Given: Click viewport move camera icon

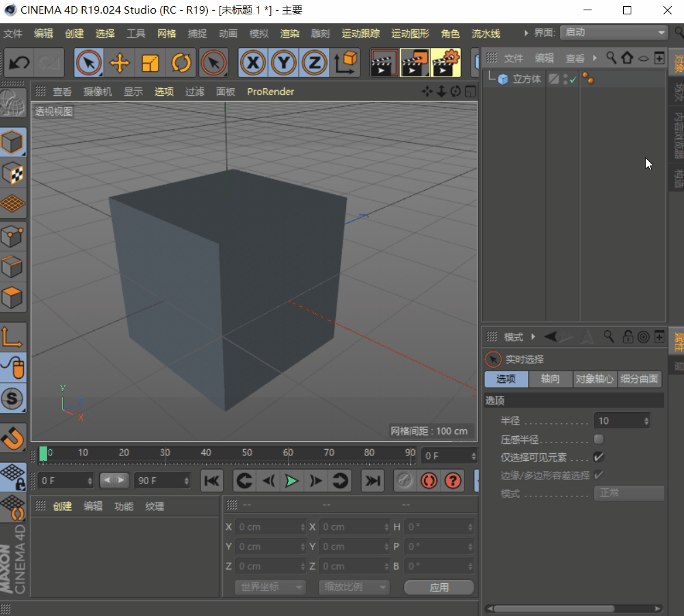Looking at the screenshot, I should (x=427, y=92).
